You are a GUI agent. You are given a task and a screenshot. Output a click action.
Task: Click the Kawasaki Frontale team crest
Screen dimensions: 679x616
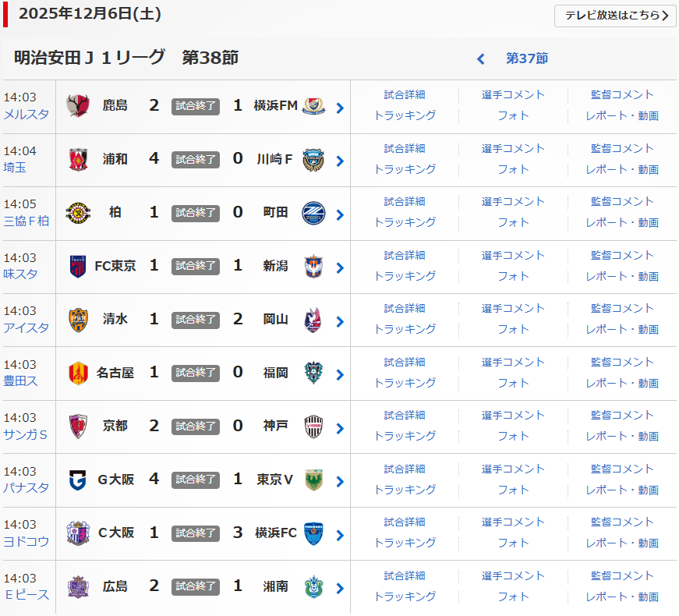tap(313, 159)
